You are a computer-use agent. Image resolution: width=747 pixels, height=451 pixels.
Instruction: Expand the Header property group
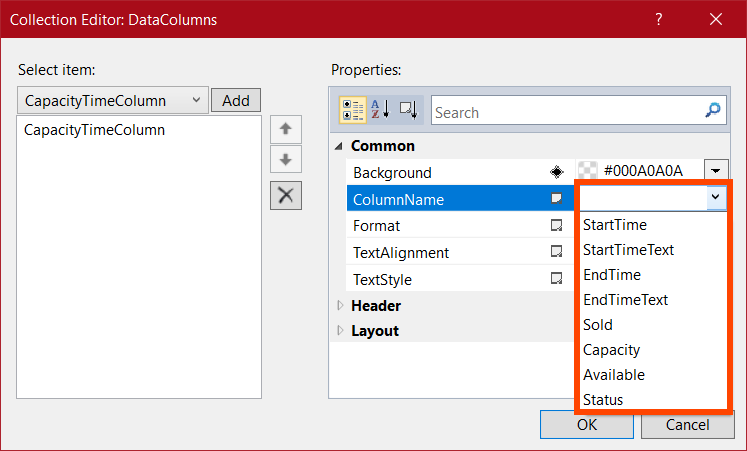click(339, 305)
